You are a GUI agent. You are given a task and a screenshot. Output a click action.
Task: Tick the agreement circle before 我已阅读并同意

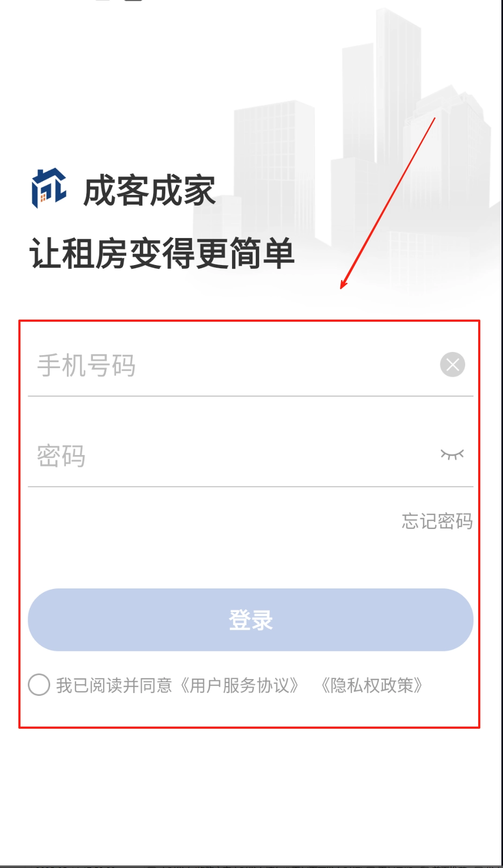pos(39,685)
